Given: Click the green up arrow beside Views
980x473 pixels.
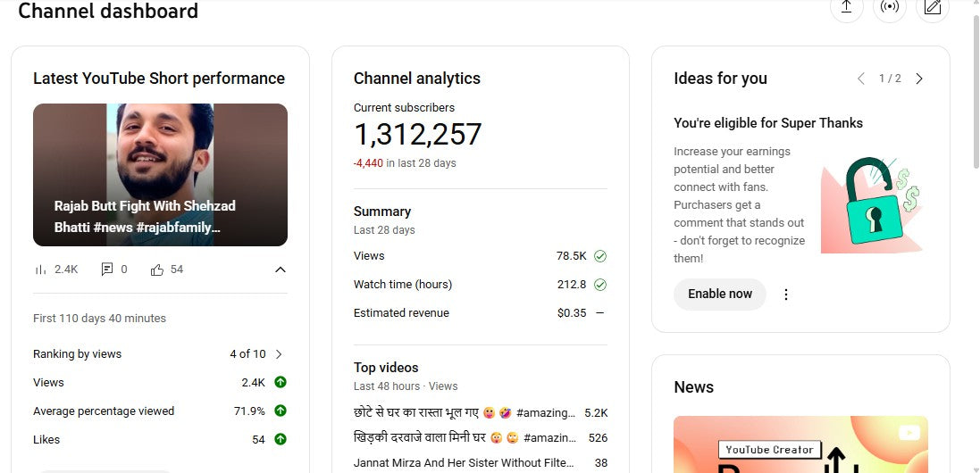Looking at the screenshot, I should (280, 382).
